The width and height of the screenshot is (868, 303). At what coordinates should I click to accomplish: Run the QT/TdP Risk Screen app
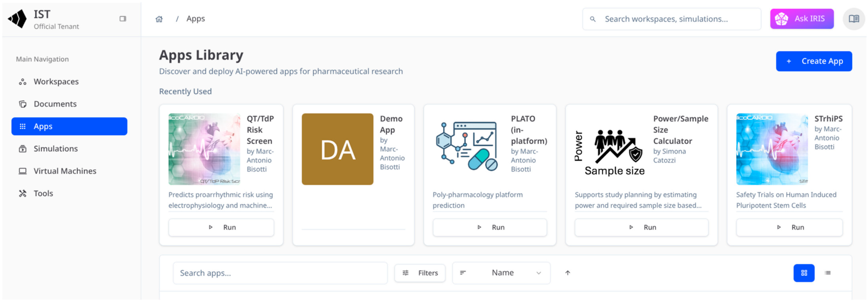click(221, 228)
